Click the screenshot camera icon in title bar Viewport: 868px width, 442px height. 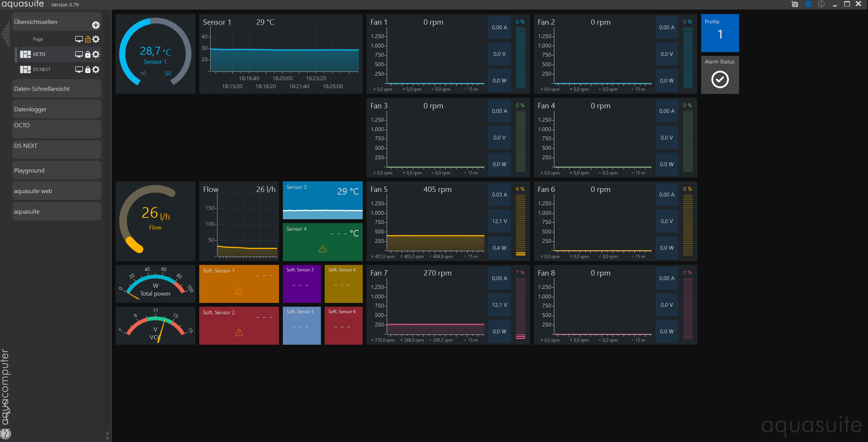point(795,4)
